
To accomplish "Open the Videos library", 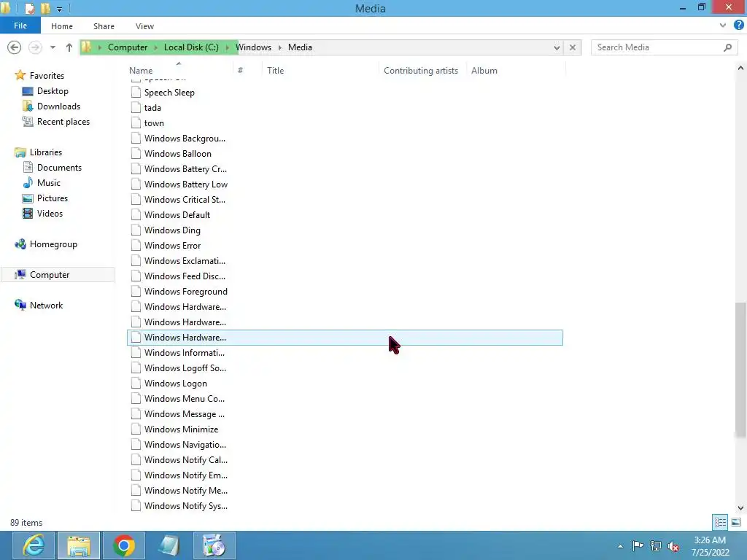I will coord(50,214).
